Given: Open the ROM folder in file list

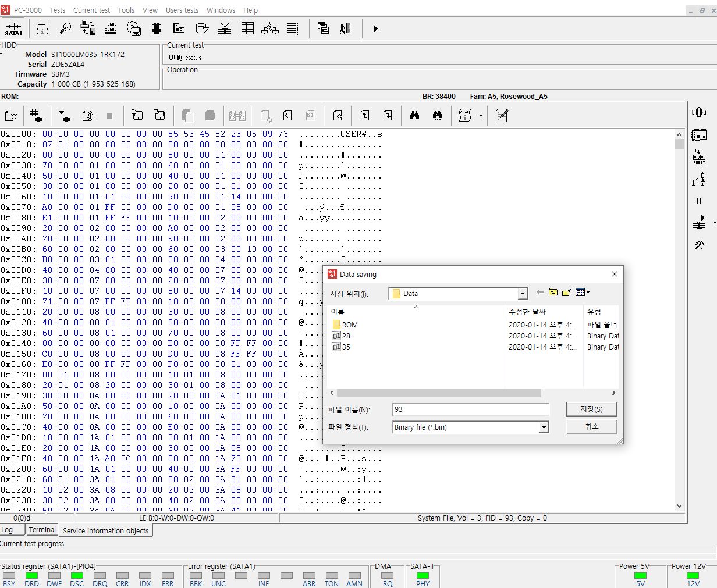Looking at the screenshot, I should click(349, 325).
